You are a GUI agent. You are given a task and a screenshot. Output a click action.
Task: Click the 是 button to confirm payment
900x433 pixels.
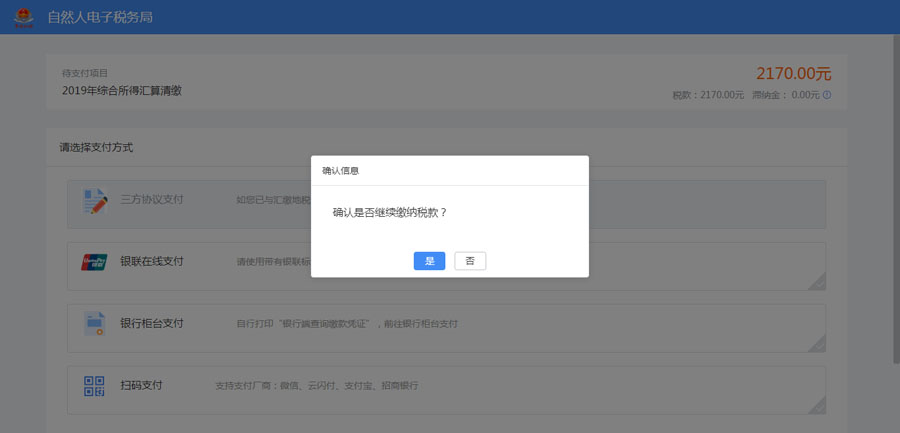(x=429, y=261)
